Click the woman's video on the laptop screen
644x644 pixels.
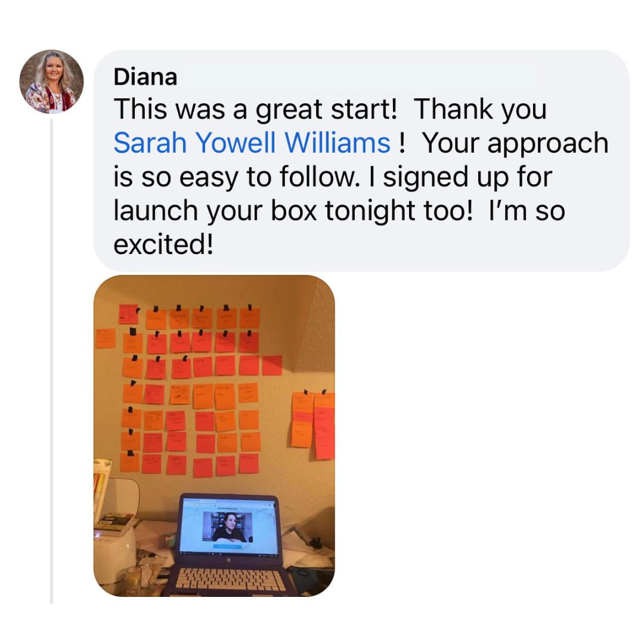tap(228, 527)
